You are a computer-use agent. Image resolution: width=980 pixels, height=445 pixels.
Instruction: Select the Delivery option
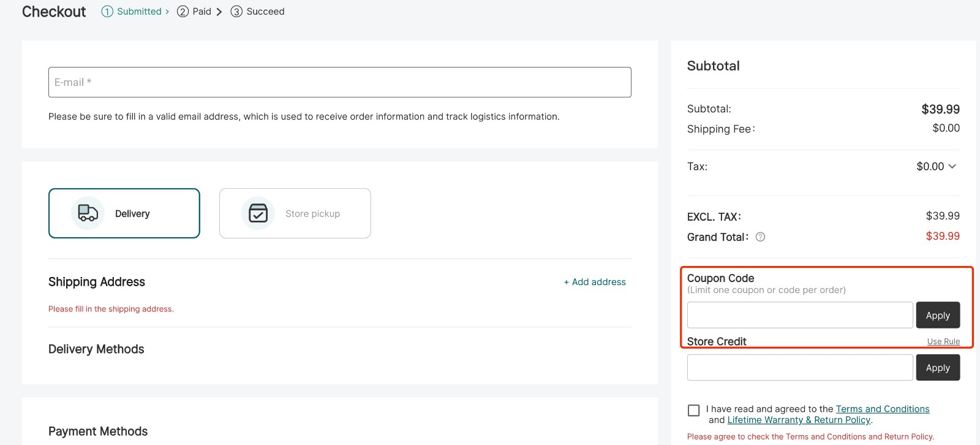coord(124,213)
